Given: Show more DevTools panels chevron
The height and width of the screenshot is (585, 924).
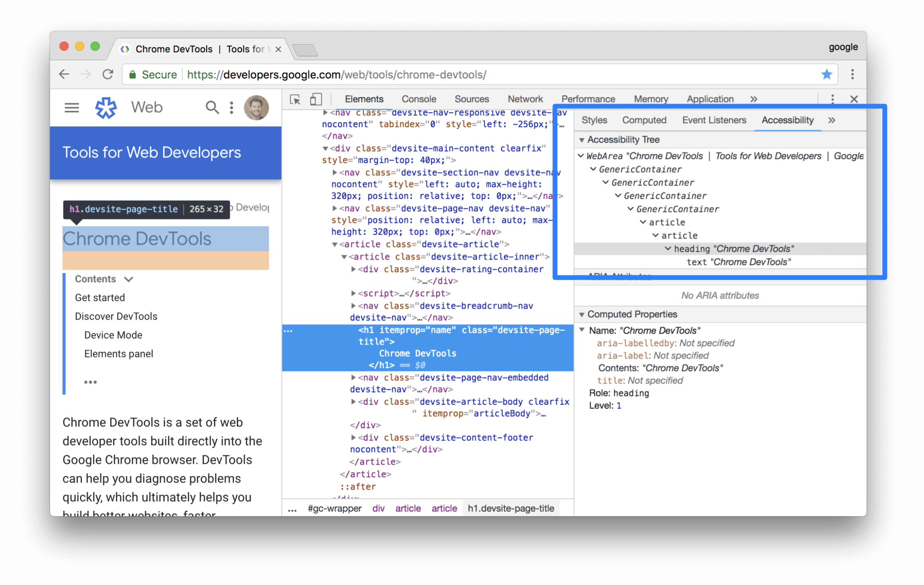Looking at the screenshot, I should point(754,99).
